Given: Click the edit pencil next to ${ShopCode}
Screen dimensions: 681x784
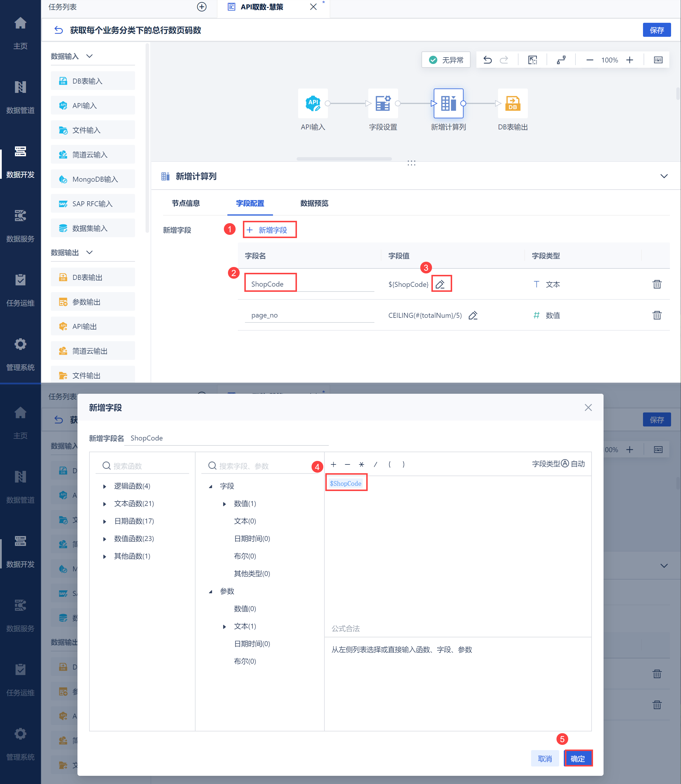Looking at the screenshot, I should click(440, 284).
